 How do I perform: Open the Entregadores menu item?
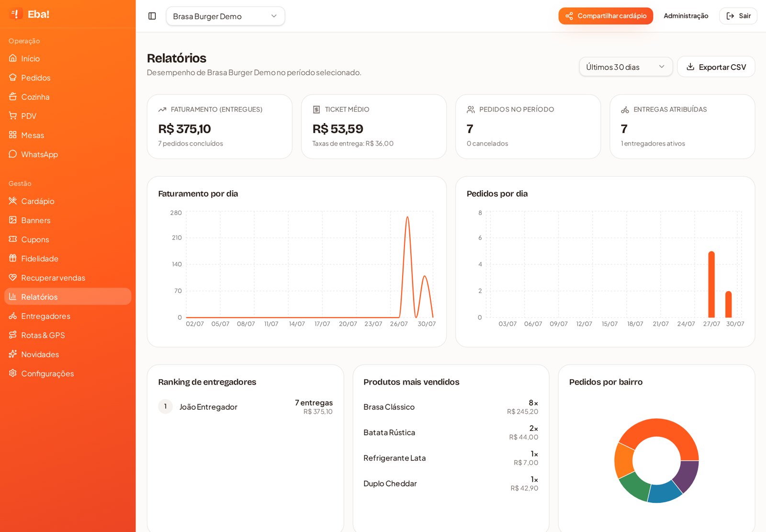(68, 316)
